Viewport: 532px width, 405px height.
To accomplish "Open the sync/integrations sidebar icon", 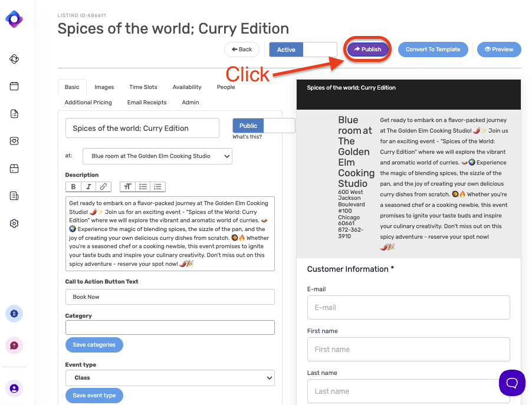I will (14, 59).
